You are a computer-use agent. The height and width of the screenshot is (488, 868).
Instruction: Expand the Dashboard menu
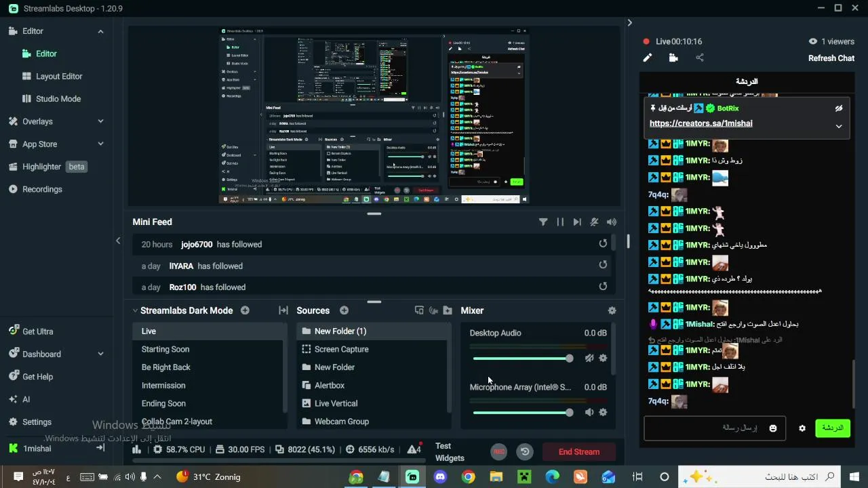pos(100,354)
